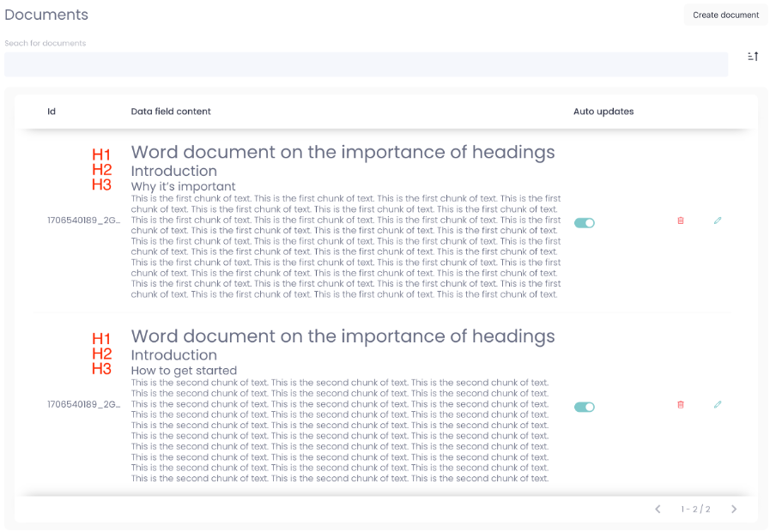Delete the "Why it's important" document
The image size is (776, 532).
[x=681, y=221]
